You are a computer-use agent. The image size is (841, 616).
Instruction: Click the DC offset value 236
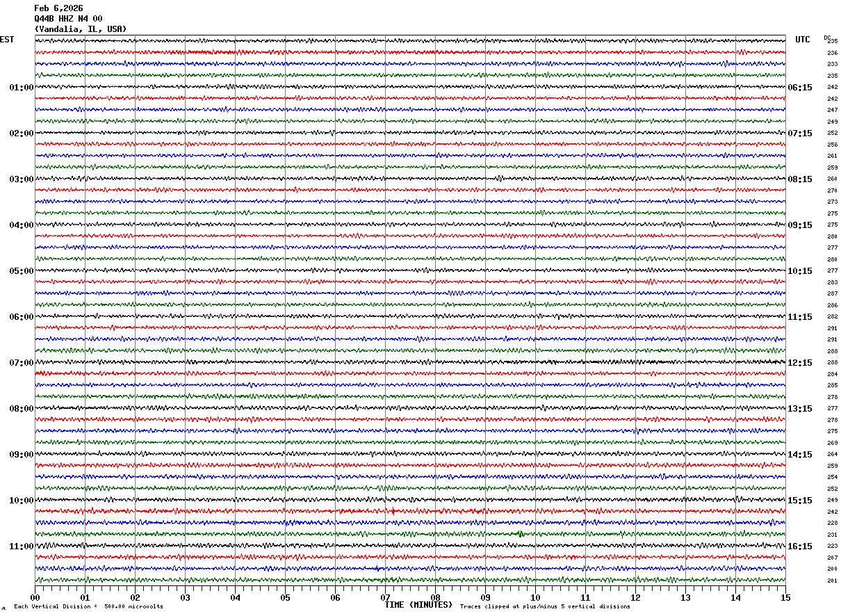(832, 53)
